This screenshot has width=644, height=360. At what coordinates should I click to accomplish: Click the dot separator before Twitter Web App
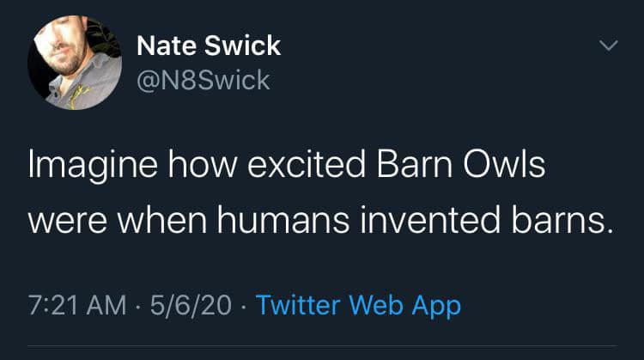coord(244,305)
